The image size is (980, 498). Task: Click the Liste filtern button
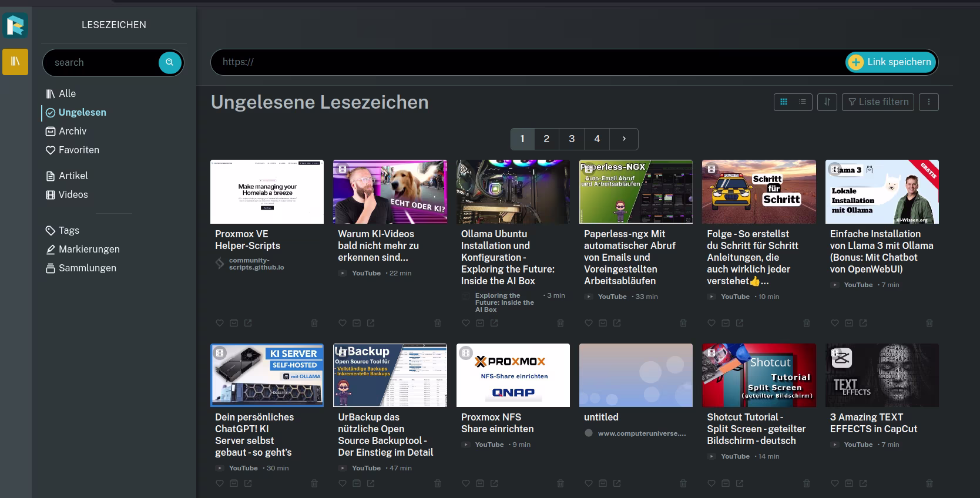[878, 102]
